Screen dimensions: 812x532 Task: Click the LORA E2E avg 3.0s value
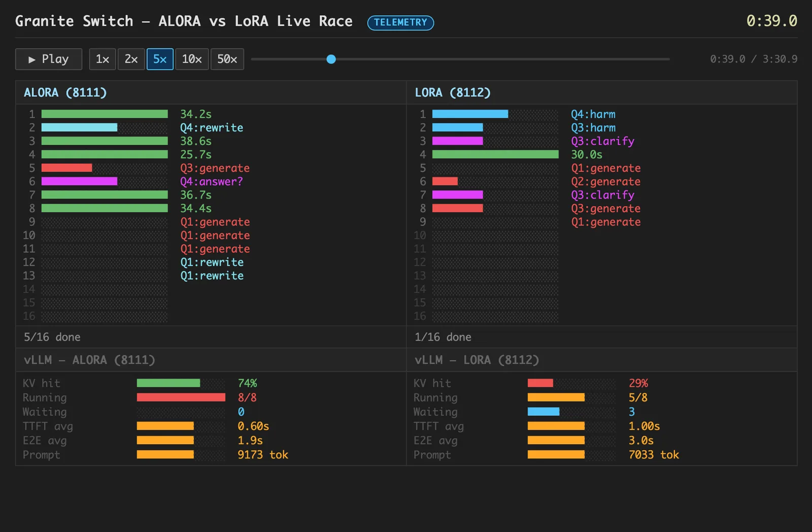[x=641, y=441]
